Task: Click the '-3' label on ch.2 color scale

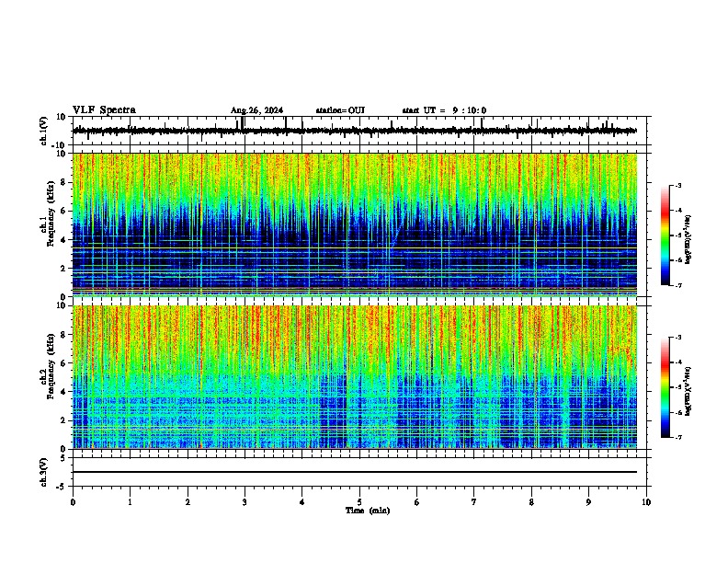Action: tap(677, 338)
